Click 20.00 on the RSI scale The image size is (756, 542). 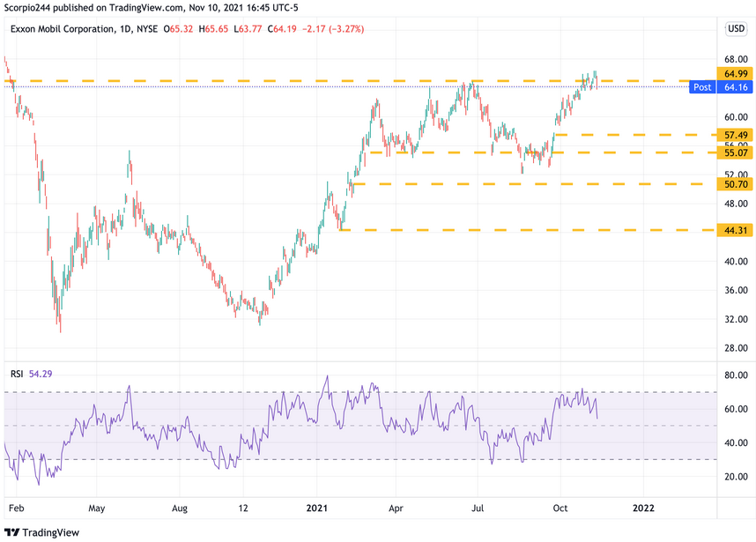[x=737, y=477]
